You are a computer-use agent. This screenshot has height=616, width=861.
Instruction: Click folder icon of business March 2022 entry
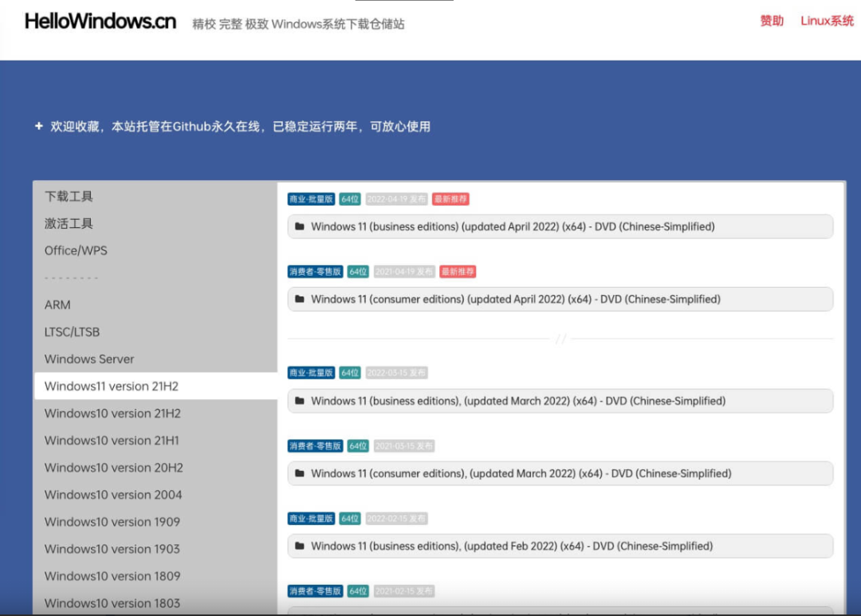[x=299, y=401]
